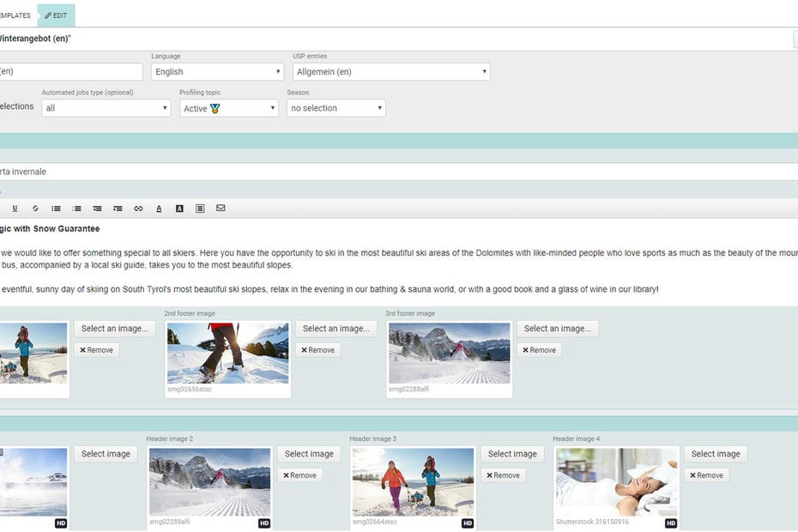Viewport: 798px width, 532px height.
Task: Go to the Templates tab
Action: point(15,15)
